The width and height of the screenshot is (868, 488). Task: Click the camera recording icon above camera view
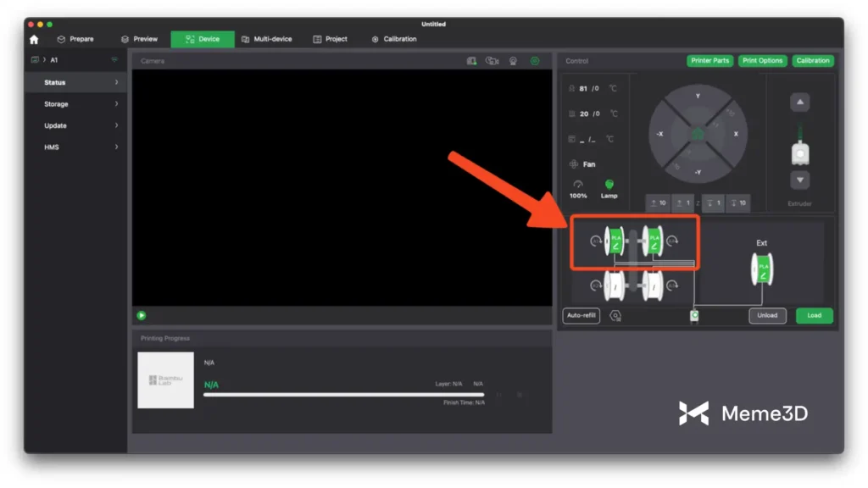(492, 61)
